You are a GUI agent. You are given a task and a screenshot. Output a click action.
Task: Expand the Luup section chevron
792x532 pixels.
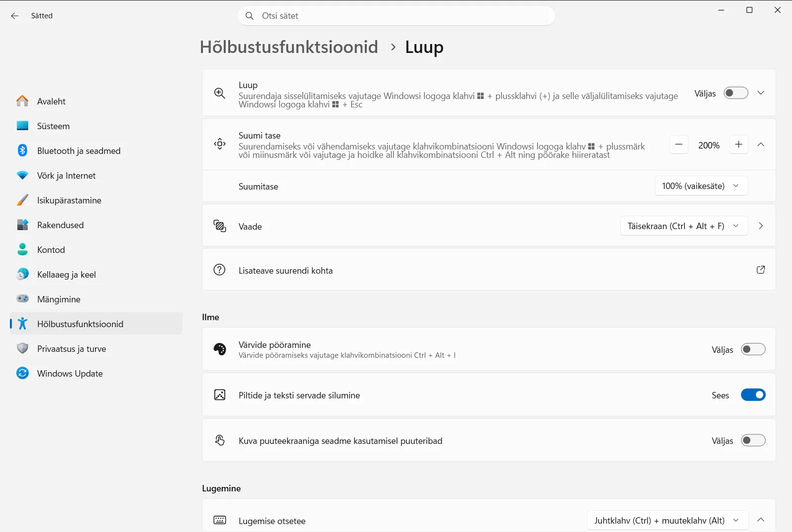pyautogui.click(x=761, y=93)
